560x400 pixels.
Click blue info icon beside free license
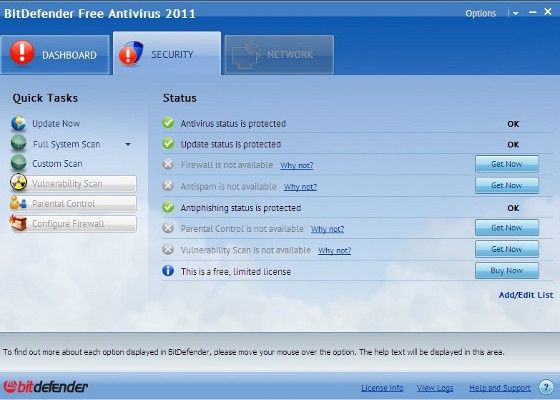coord(168,270)
